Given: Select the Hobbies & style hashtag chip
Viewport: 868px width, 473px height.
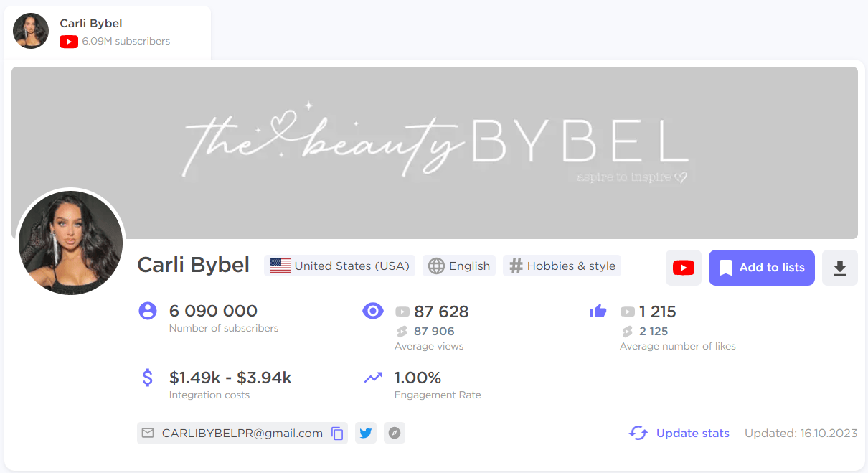Looking at the screenshot, I should pyautogui.click(x=562, y=266).
